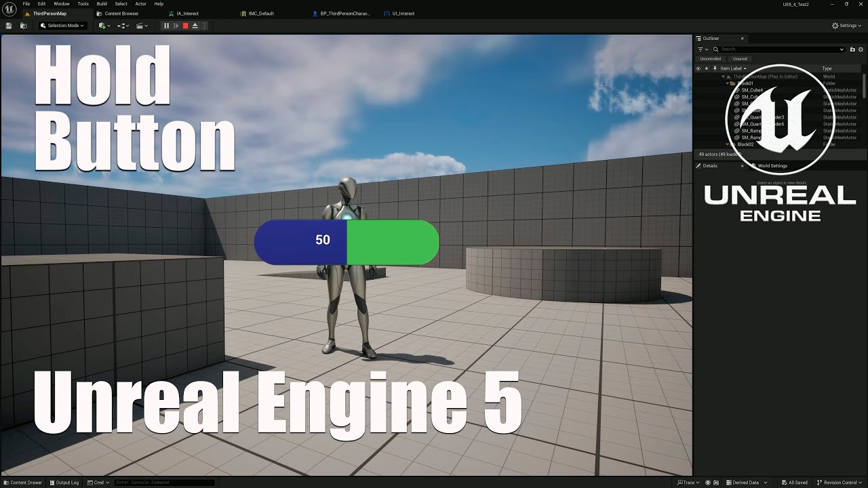Open the Settings dropdown on the toolbar
Viewport: 868px width, 488px height.
[848, 26]
